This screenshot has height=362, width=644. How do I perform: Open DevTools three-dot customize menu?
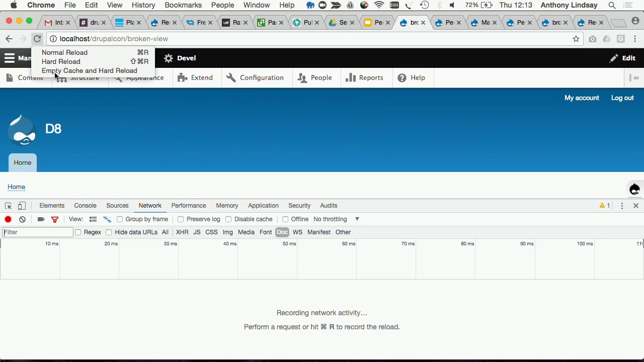pyautogui.click(x=622, y=206)
